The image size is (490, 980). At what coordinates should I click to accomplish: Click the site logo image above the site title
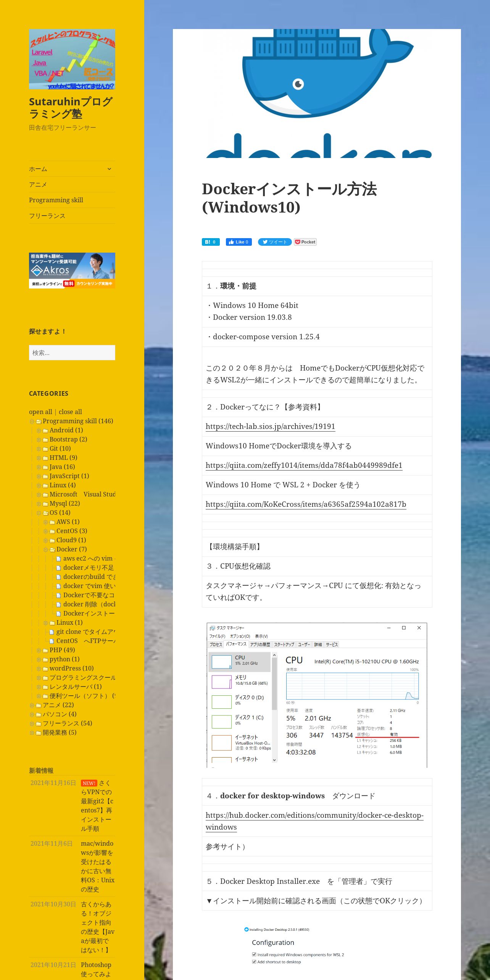tap(72, 59)
